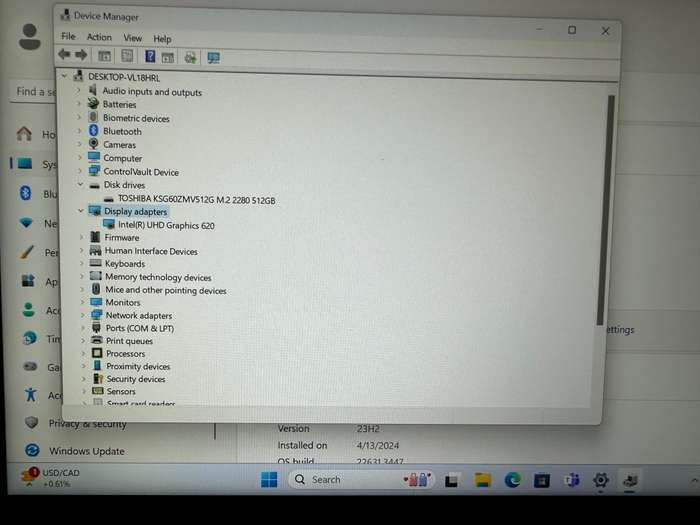Image resolution: width=700 pixels, height=525 pixels.
Task: Select the Firmware category icon
Action: click(x=95, y=237)
